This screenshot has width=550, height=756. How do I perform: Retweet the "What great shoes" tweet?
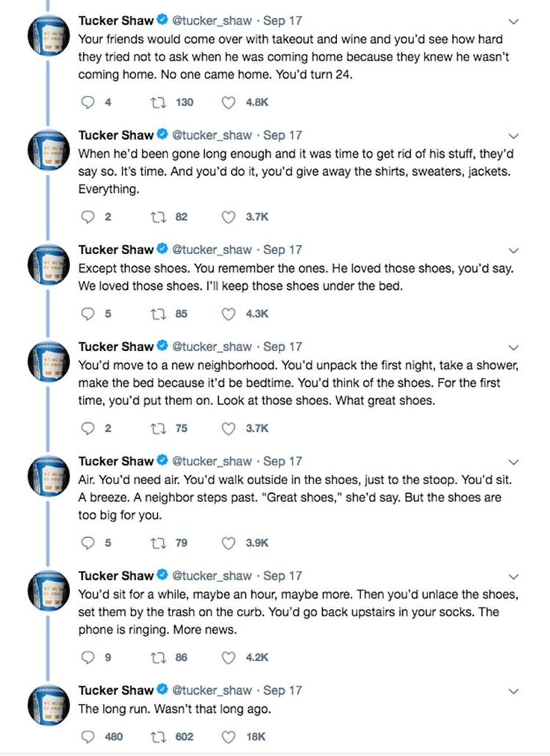point(158,428)
